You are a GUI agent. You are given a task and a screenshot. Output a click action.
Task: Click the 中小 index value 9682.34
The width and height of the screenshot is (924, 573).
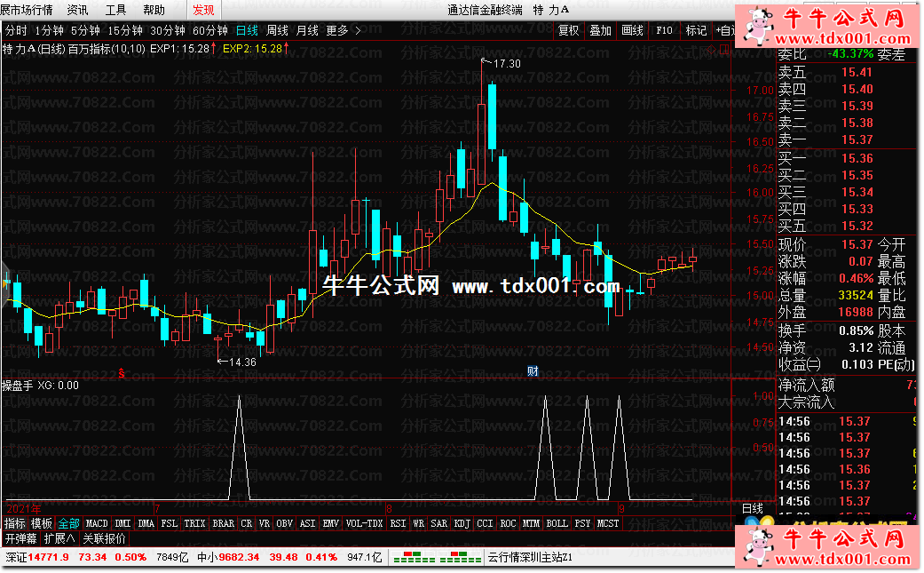tap(240, 557)
